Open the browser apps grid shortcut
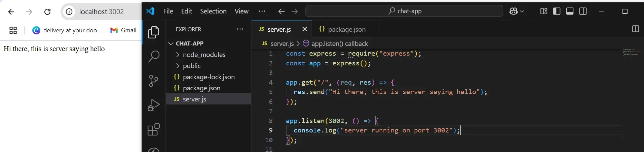 (13, 30)
